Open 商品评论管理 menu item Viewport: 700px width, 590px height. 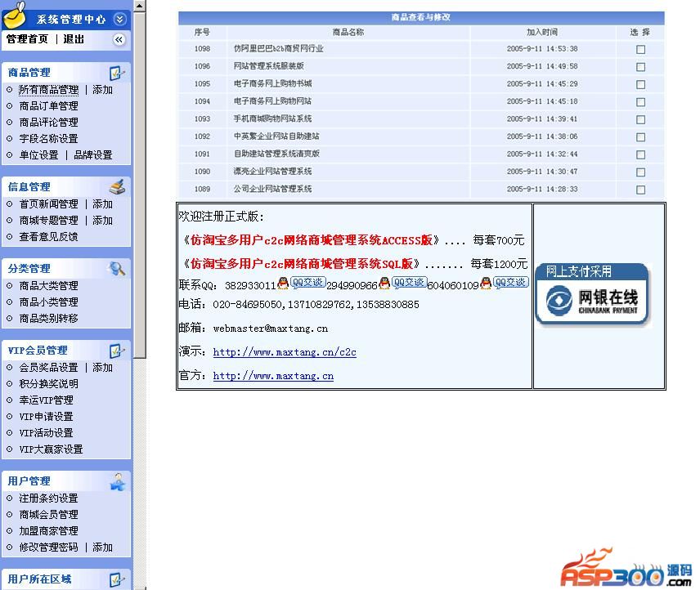point(49,123)
